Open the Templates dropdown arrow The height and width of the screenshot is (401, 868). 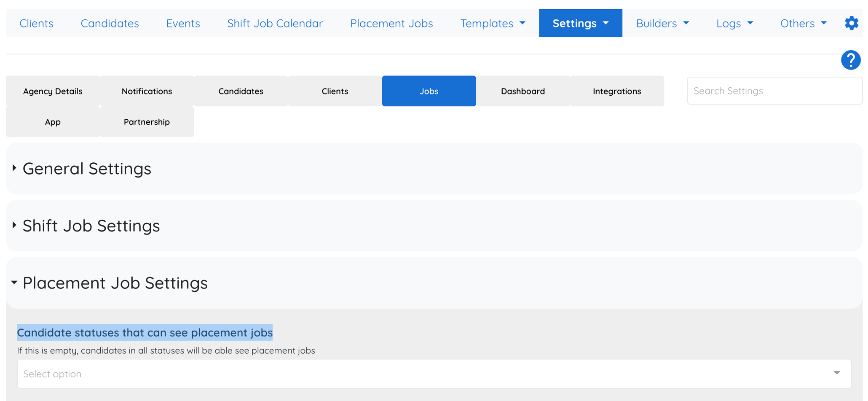(522, 24)
